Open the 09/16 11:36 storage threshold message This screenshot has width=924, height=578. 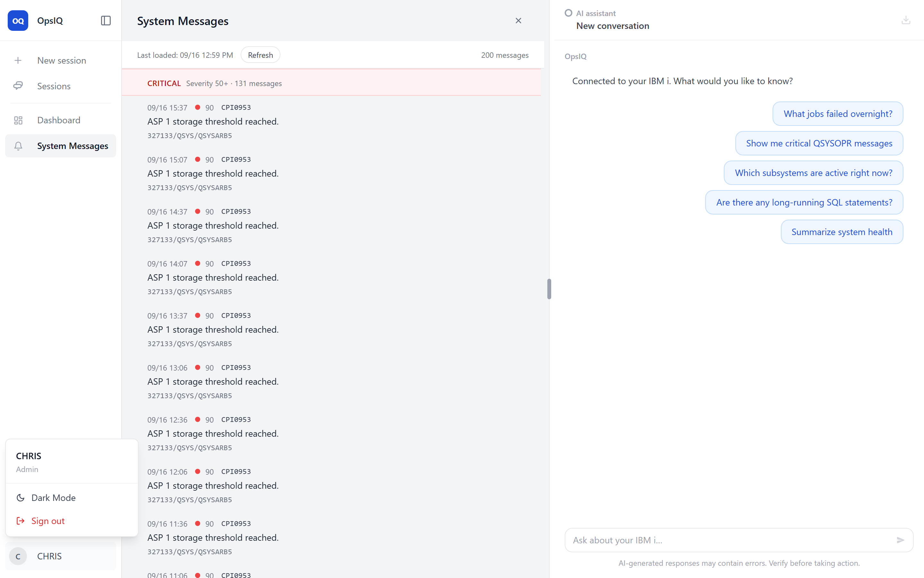pos(331,538)
